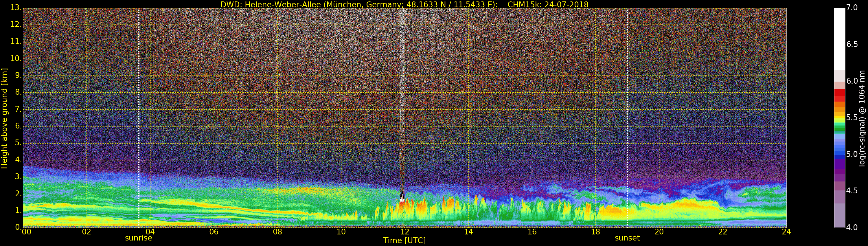This screenshot has width=868, height=246.
Task: Click the colorbar tick label '5.0'
Action: (852, 154)
